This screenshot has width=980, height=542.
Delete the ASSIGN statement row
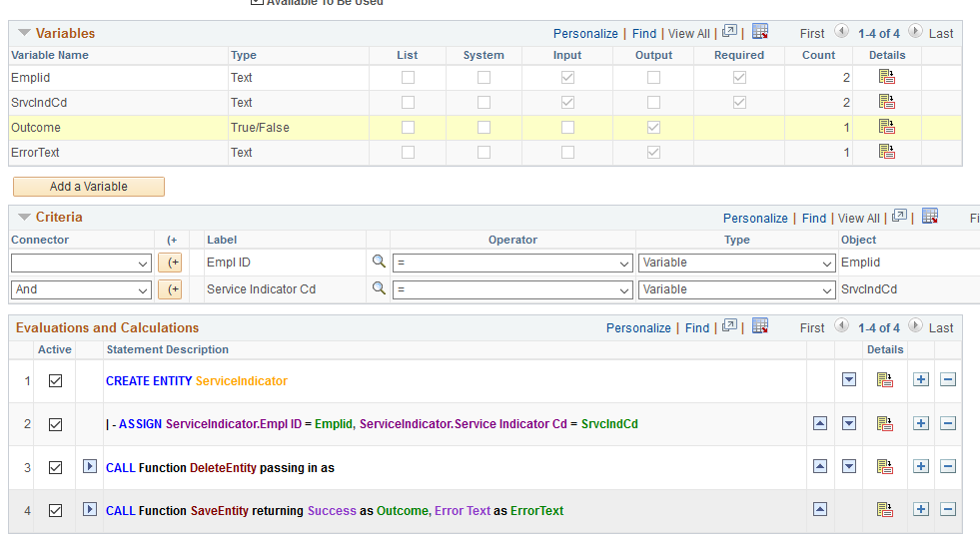click(x=948, y=423)
